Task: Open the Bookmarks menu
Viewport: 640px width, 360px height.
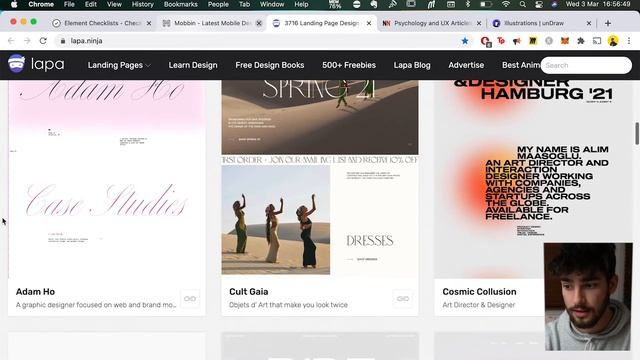Action: point(180,4)
